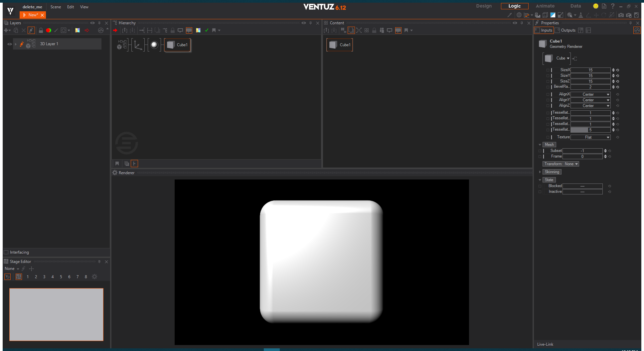Tick the checkbox beside SizeX property
The width and height of the screenshot is (644, 351).
click(x=548, y=70)
